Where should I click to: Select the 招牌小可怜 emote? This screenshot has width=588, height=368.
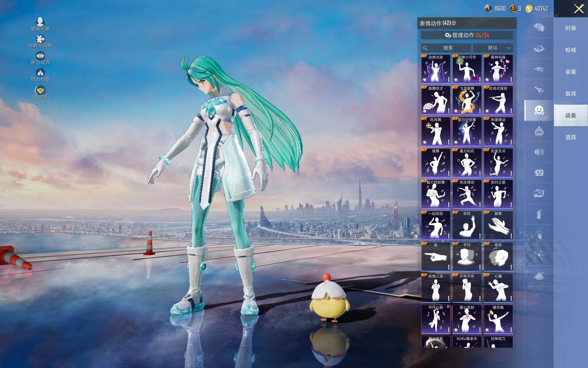(x=467, y=69)
